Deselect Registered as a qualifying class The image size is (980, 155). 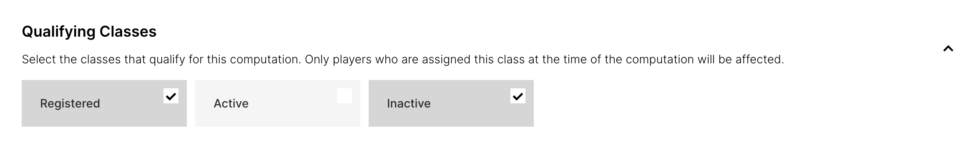tap(171, 96)
